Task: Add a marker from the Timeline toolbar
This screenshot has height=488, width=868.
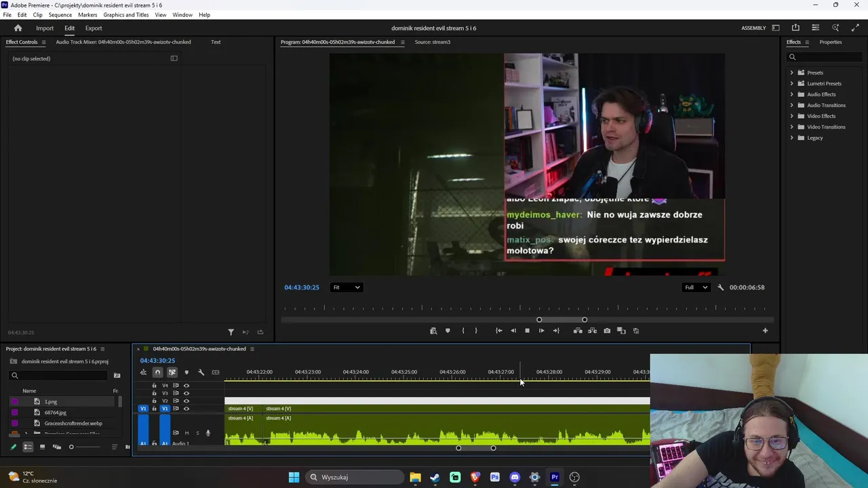Action: (186, 372)
